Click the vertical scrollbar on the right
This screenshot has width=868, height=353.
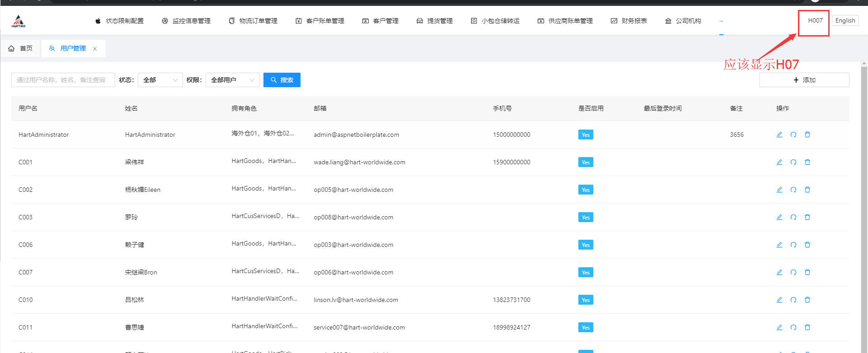pyautogui.click(x=864, y=203)
